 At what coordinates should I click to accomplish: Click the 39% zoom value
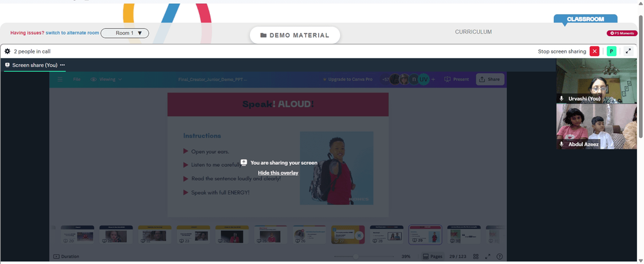tap(406, 257)
